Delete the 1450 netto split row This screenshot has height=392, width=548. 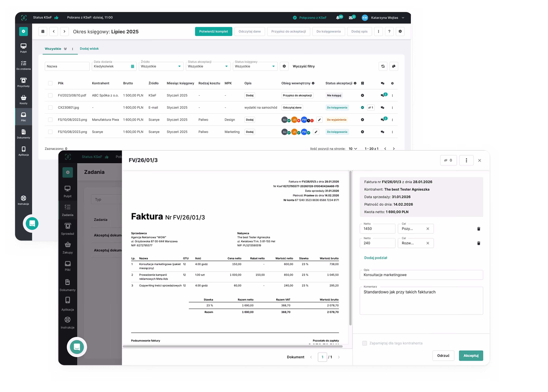479,229
